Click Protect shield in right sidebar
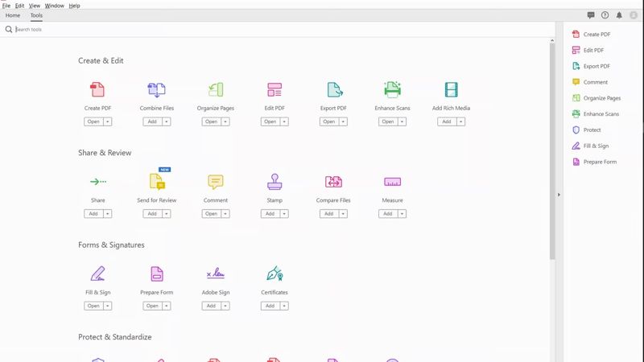644x362 pixels. (x=587, y=130)
